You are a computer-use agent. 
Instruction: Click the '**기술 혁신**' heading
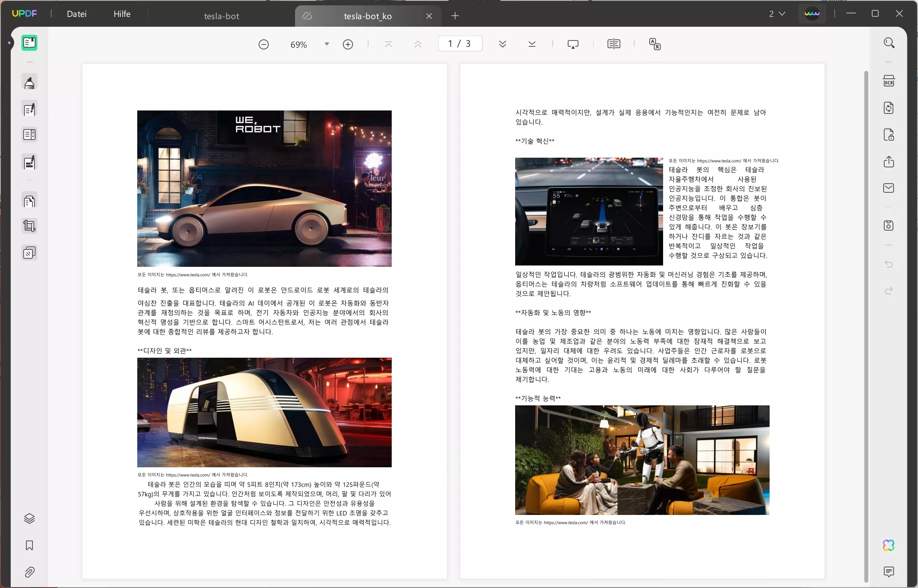coord(535,141)
